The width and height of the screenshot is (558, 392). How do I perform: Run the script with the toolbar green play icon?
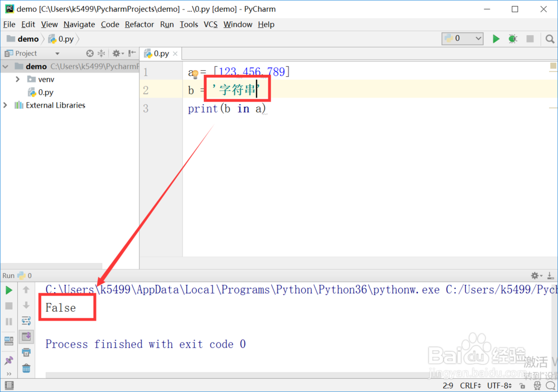click(x=496, y=39)
